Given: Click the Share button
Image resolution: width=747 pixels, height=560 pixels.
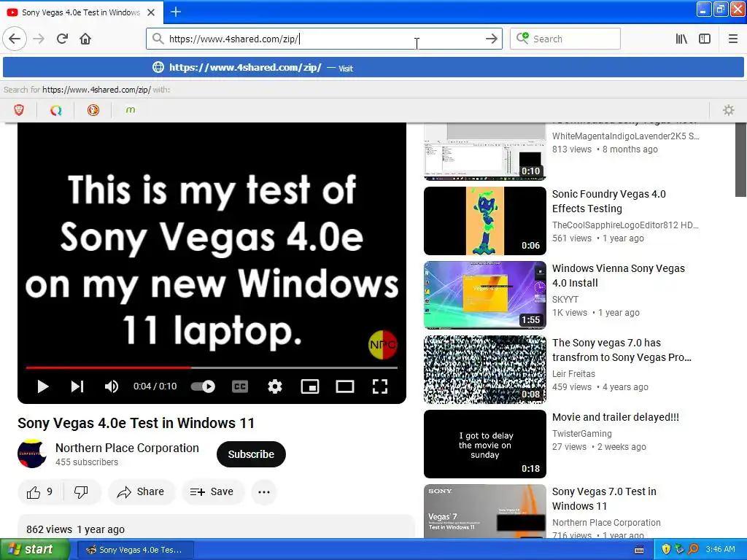Looking at the screenshot, I should (x=141, y=492).
